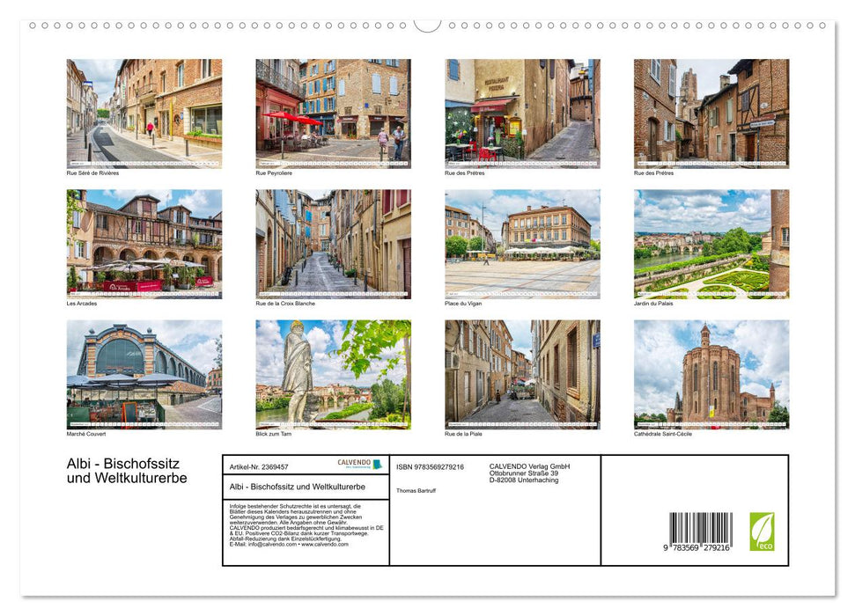
Task: Click the large title 'Albi - Bischofssitz und Weltkulturerbe'
Action: (x=127, y=471)
